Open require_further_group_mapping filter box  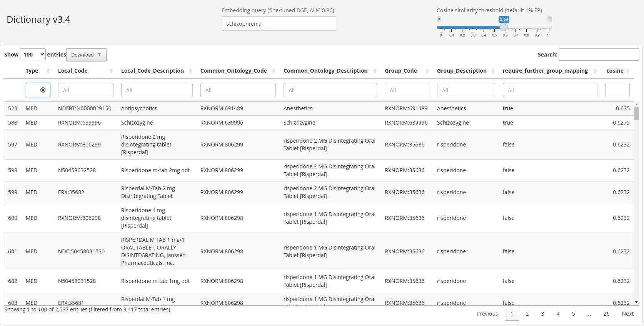(549, 90)
